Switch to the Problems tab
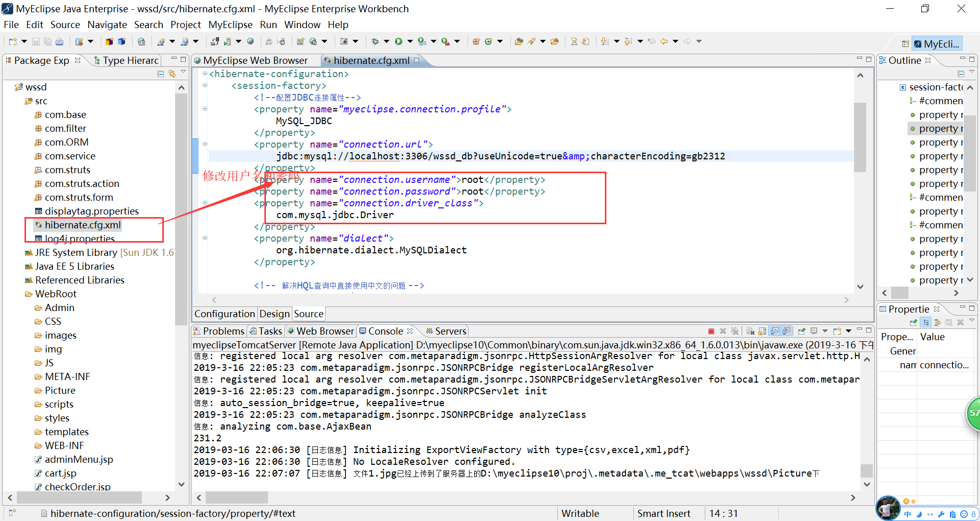 219,331
